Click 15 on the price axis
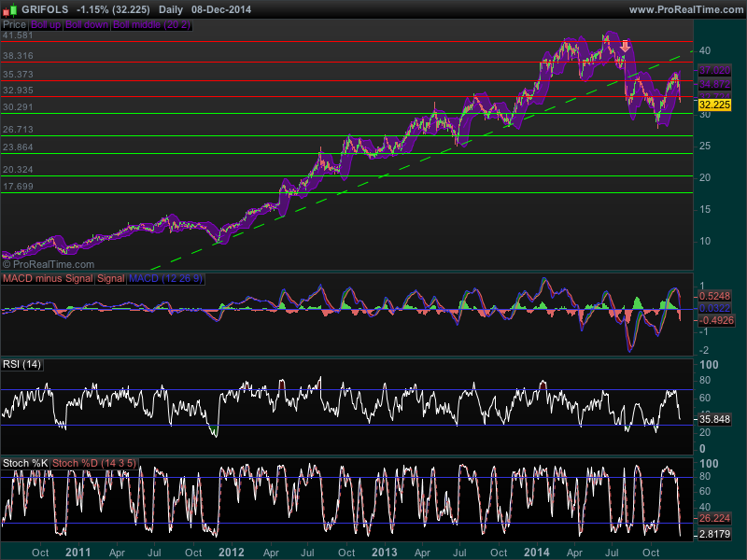This screenshot has height=560, width=747. pyautogui.click(x=705, y=209)
